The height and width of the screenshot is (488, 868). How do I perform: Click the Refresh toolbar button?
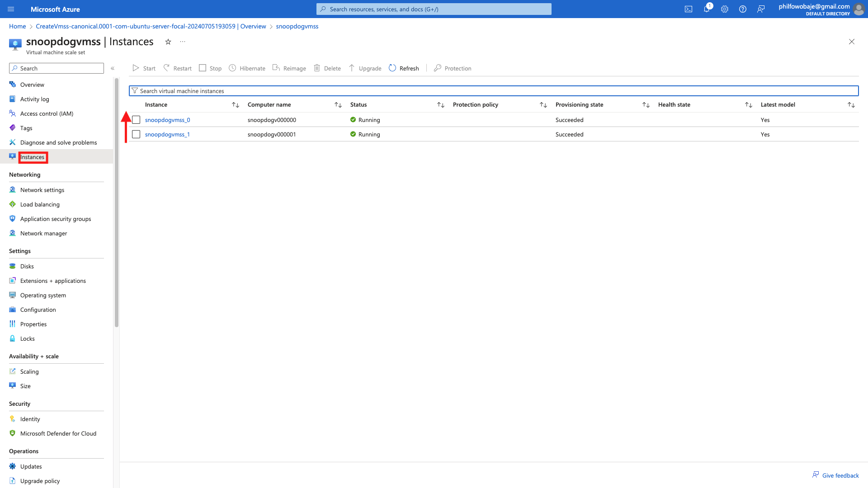click(x=404, y=68)
